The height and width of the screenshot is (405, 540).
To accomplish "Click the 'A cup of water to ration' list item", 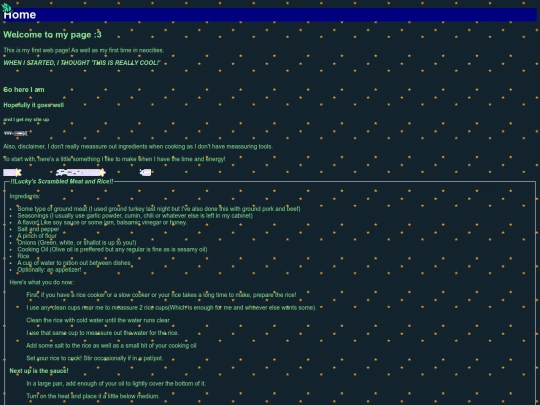I will click(x=74, y=263).
